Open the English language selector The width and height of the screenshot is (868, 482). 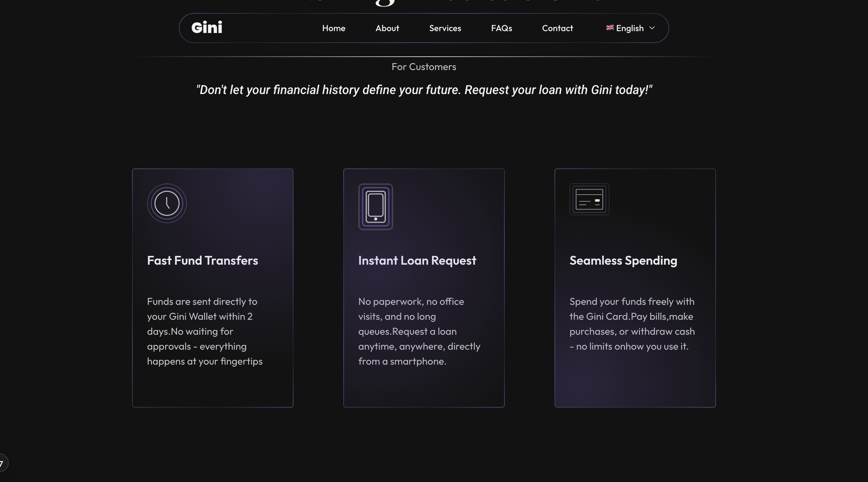point(631,28)
